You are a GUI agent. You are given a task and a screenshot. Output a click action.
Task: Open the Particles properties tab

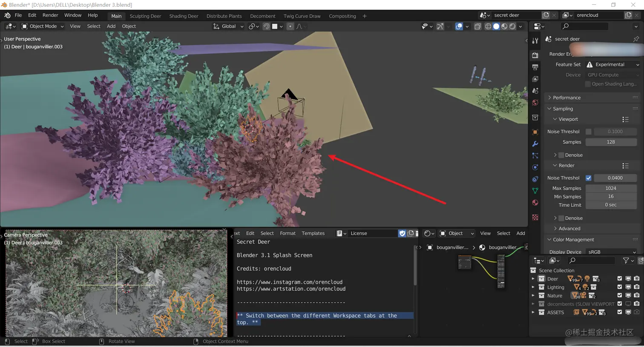click(535, 156)
